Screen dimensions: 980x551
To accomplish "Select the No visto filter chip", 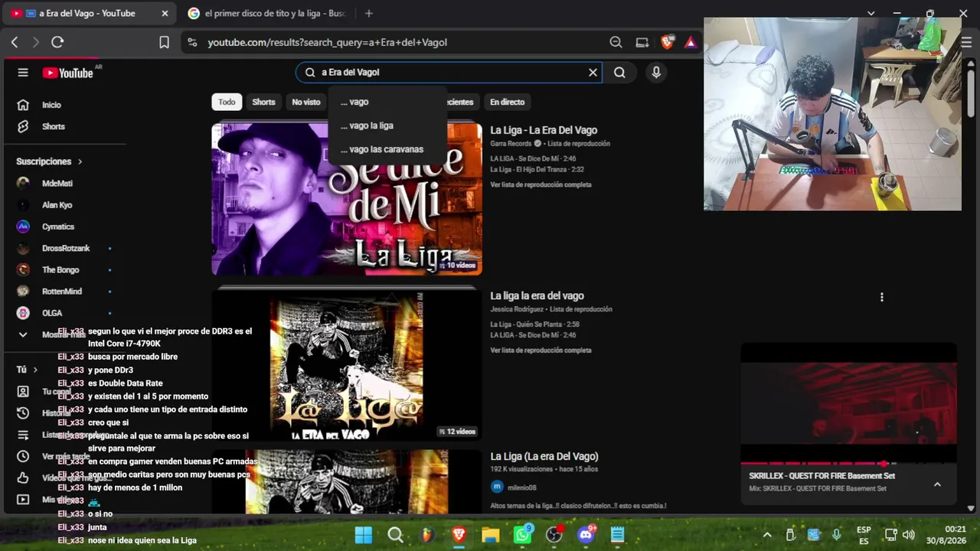I will click(x=306, y=102).
